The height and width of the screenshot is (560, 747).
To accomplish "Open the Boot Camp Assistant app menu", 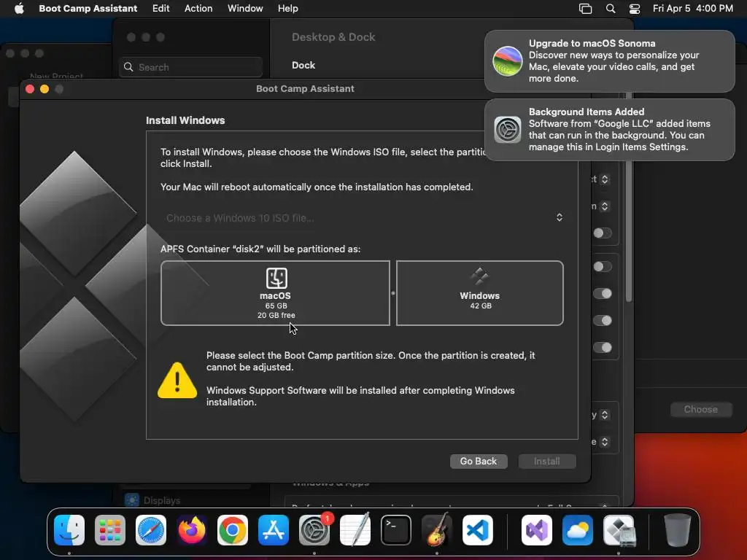I will 88,9.
